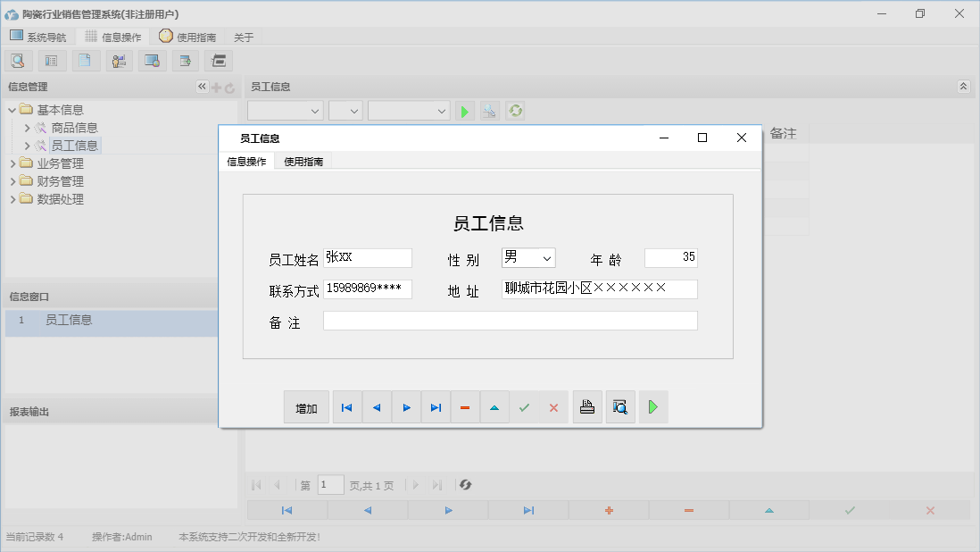Click the add-table export toolbar icon
This screenshot has width=980, height=552.
[185, 60]
